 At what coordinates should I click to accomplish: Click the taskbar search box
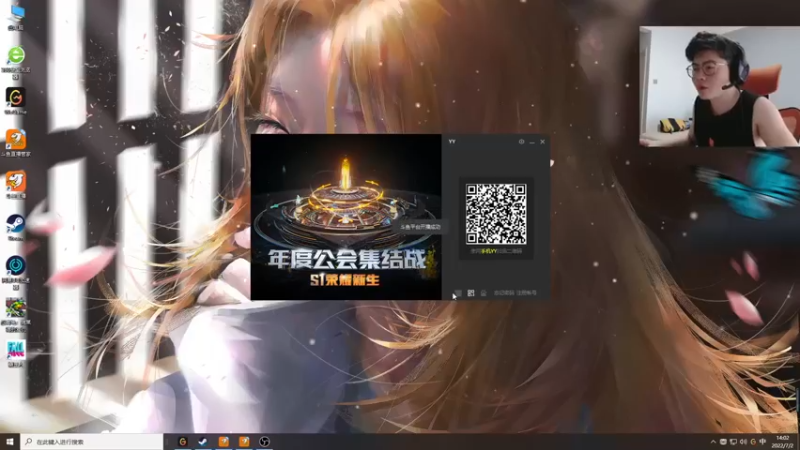tap(92, 442)
